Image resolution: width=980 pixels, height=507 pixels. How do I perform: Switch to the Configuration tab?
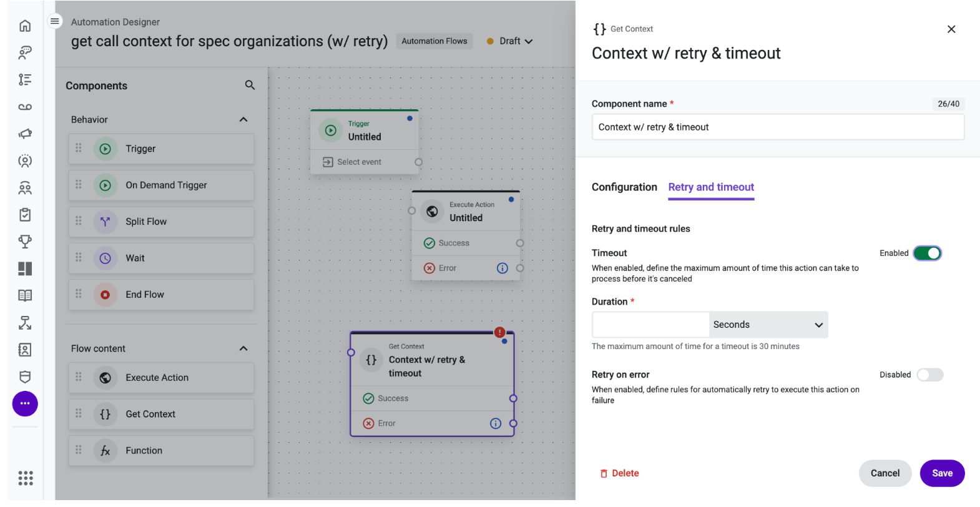click(624, 187)
